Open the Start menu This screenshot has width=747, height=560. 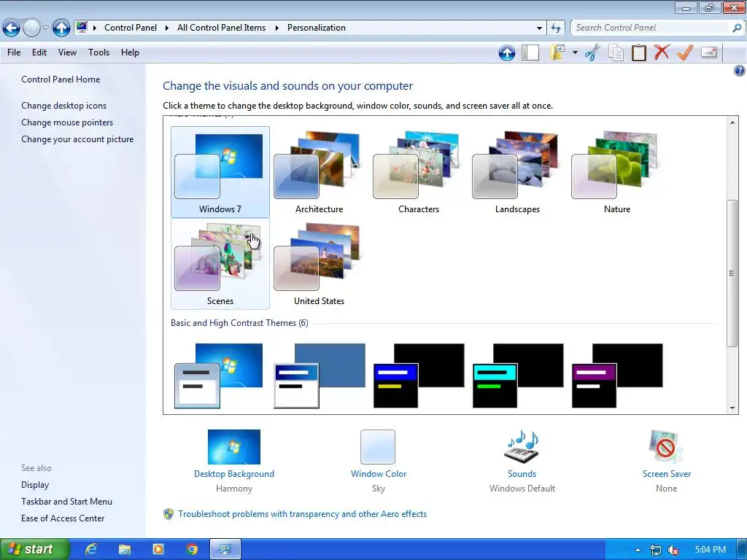pos(34,549)
